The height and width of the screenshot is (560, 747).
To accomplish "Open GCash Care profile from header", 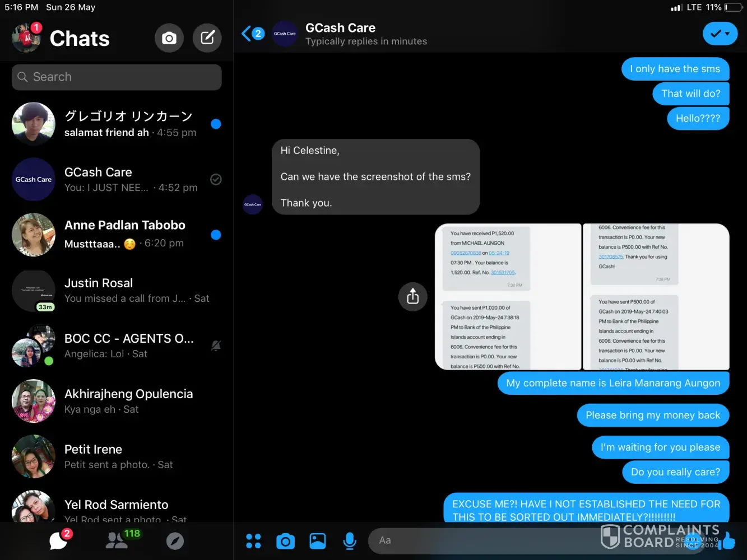I will [x=340, y=34].
